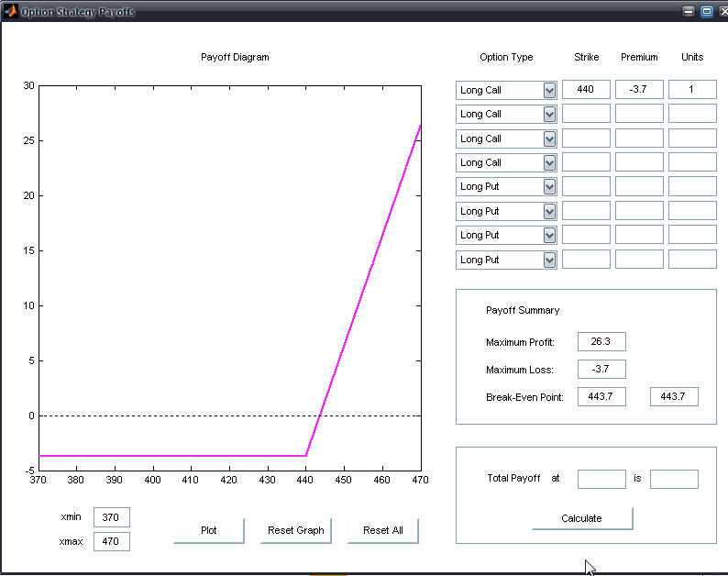Click the xmin field with value 370
The image size is (728, 576).
pos(112,517)
